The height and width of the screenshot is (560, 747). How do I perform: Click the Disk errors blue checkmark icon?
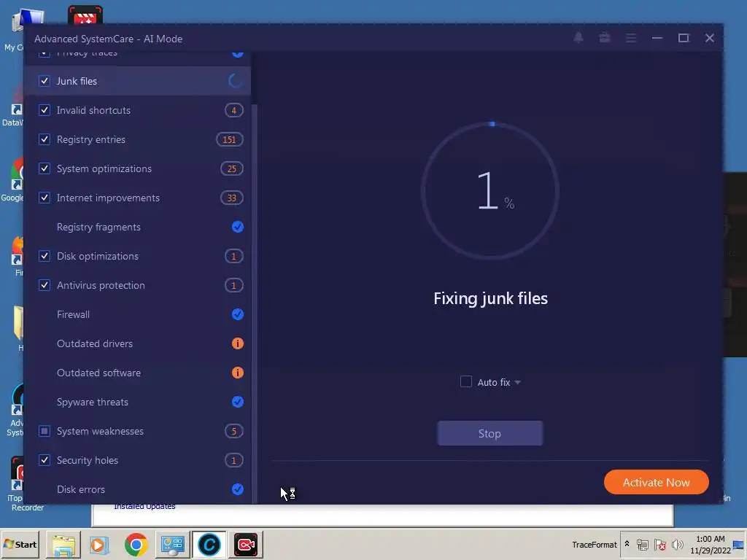point(237,489)
